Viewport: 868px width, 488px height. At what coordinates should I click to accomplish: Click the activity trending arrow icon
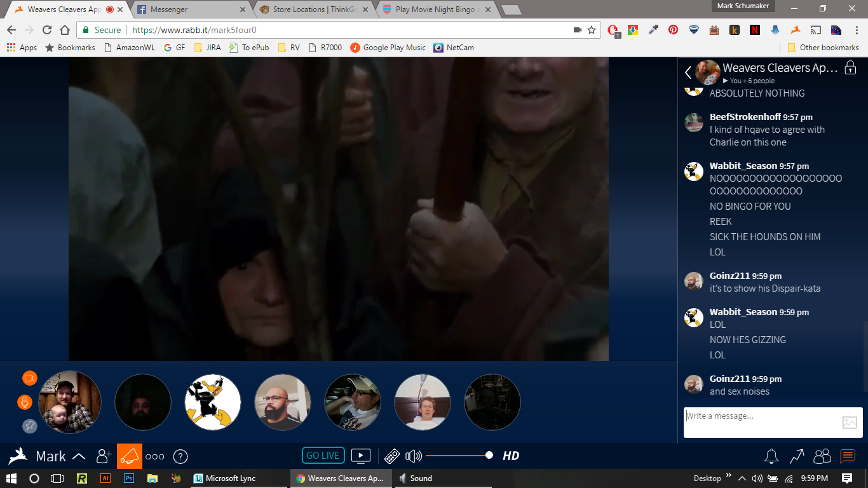(797, 456)
